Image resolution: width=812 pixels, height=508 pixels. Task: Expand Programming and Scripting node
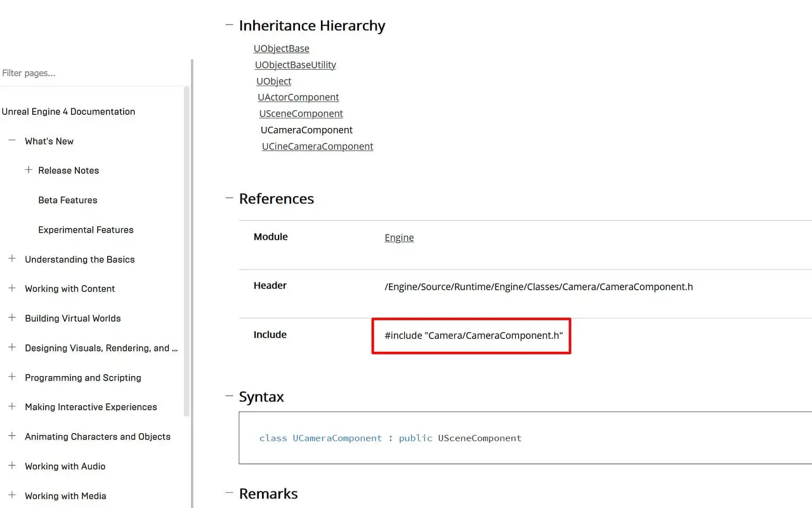point(11,377)
